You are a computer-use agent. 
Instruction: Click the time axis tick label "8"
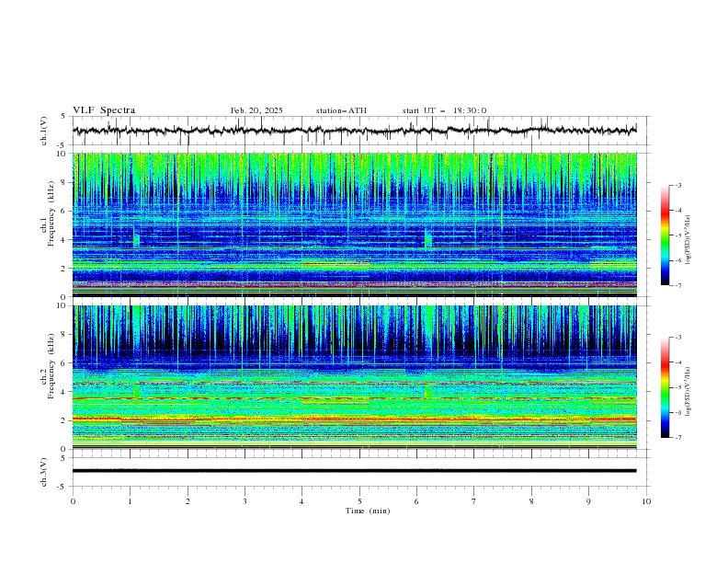point(531,501)
